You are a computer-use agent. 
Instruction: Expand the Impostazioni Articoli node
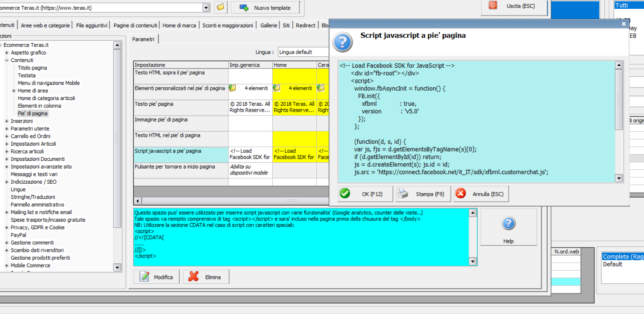point(6,144)
